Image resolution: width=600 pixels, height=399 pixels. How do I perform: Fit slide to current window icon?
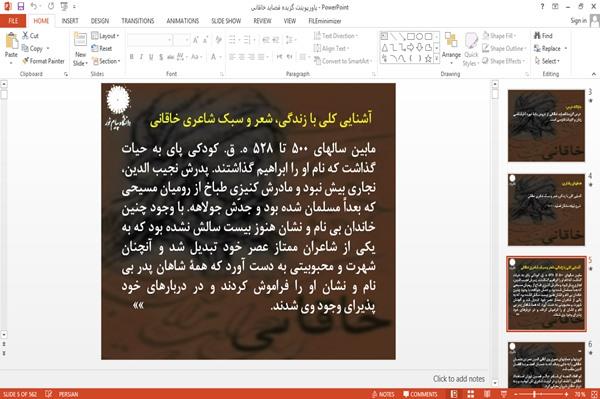[x=594, y=394]
